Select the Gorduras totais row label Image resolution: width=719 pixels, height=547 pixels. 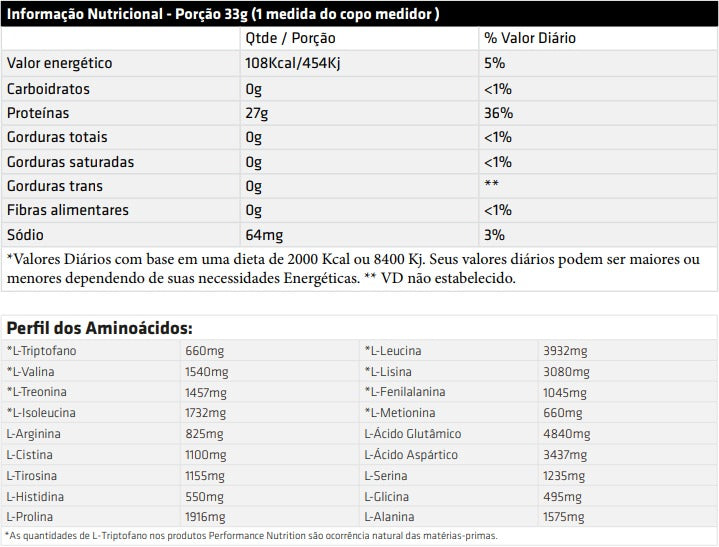click(x=57, y=137)
